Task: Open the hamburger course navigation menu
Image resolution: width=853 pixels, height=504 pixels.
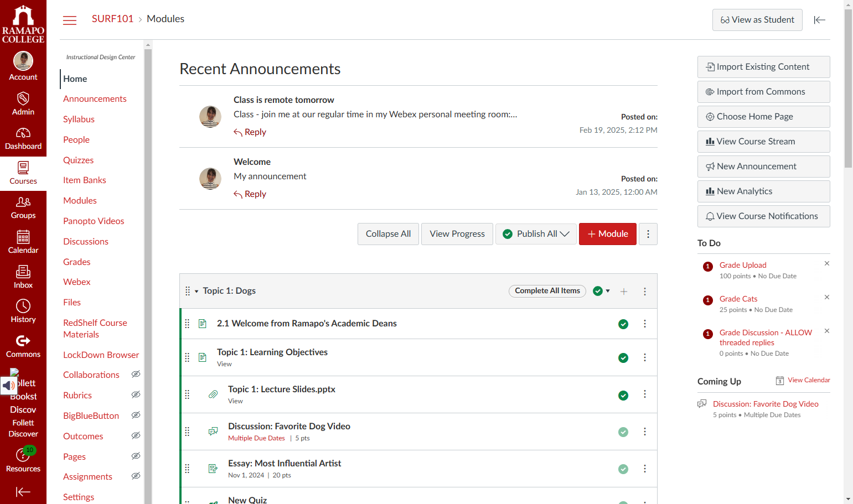Action: (x=70, y=20)
